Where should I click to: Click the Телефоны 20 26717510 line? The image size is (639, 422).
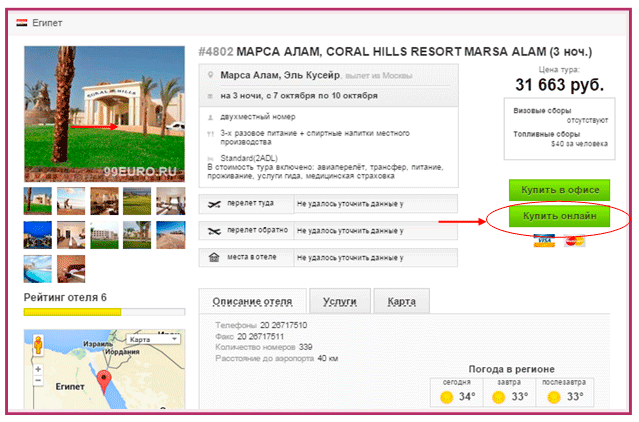pos(261,325)
